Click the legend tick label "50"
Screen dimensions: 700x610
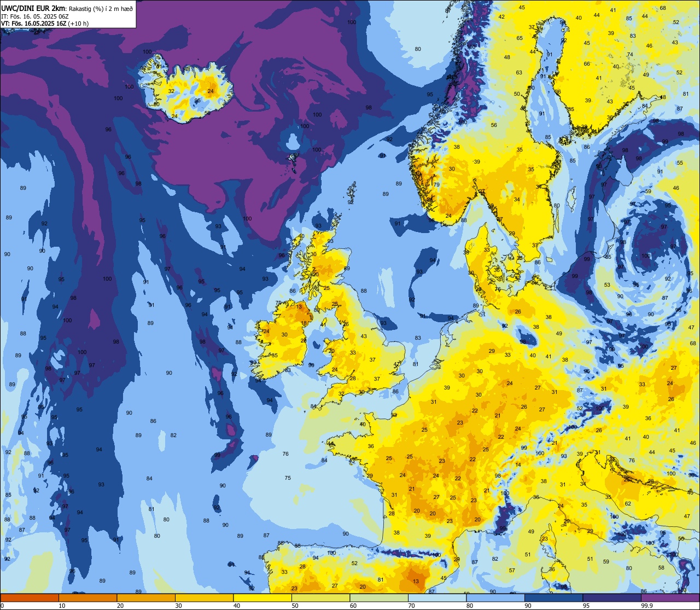tap(295, 606)
